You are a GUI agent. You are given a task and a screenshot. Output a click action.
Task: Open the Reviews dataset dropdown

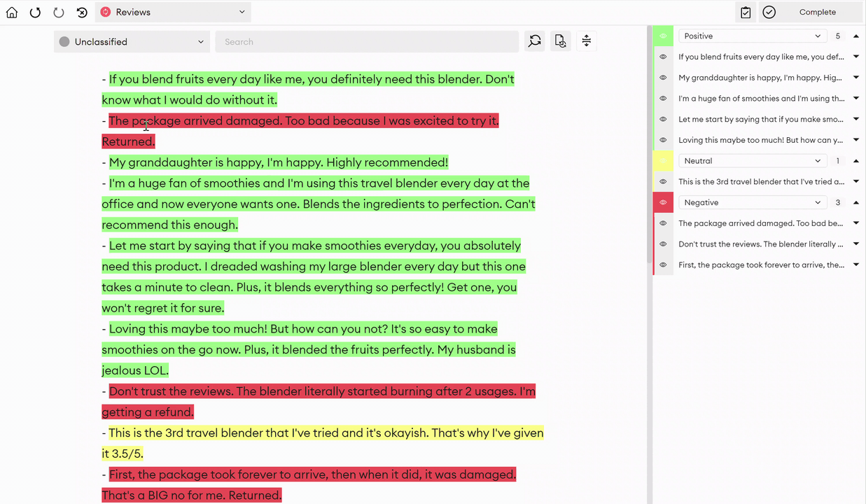tap(173, 12)
